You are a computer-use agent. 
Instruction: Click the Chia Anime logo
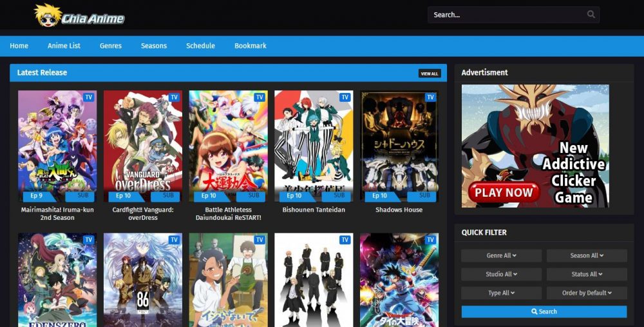[79, 15]
